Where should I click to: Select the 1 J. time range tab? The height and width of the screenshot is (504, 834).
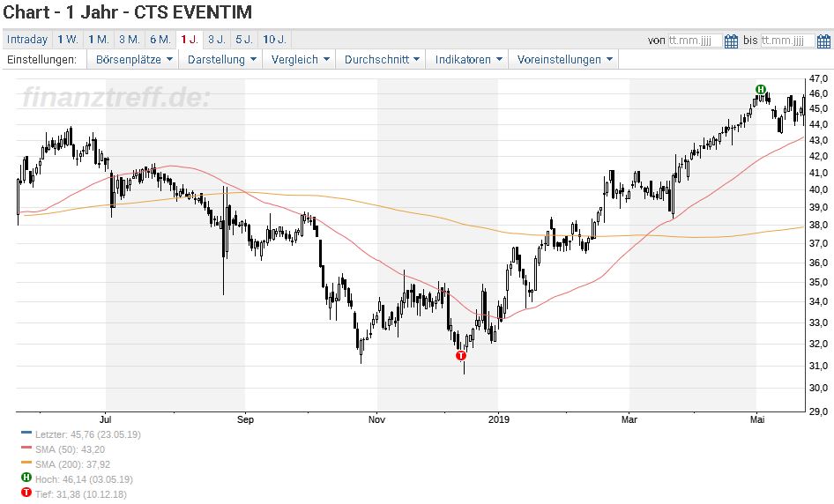tap(190, 40)
